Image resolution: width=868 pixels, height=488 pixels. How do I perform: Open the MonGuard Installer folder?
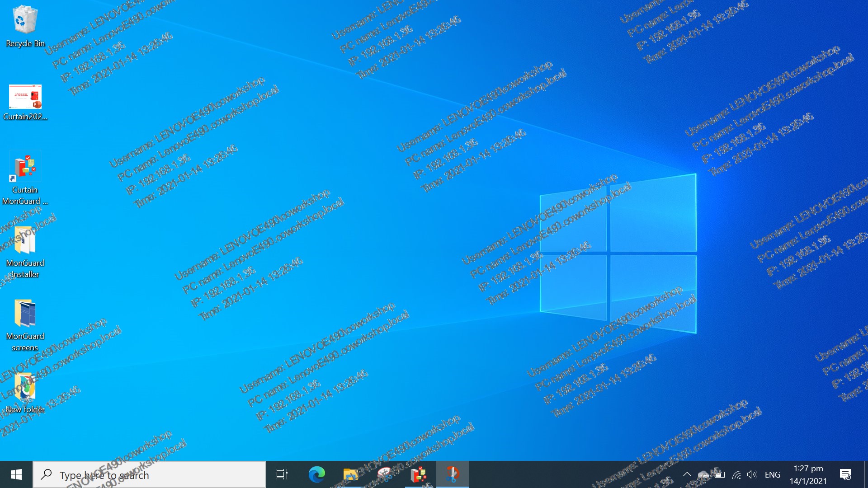click(25, 240)
